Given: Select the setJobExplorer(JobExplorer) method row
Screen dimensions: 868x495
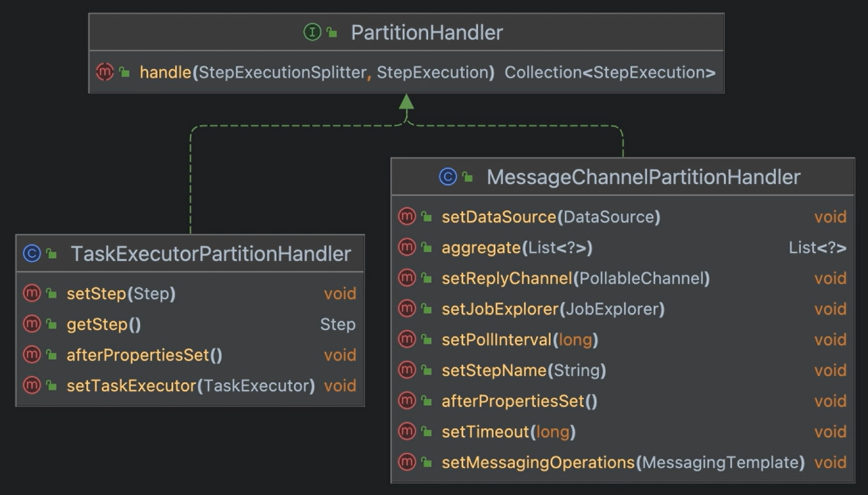Looking at the screenshot, I should (552, 309).
